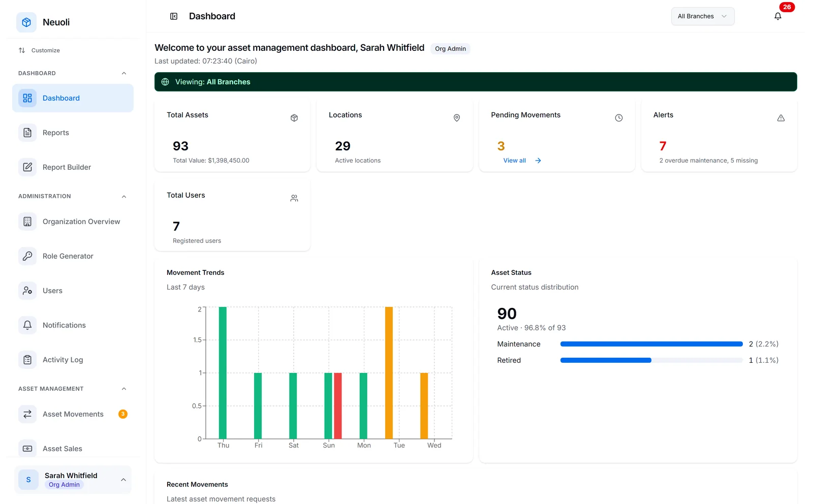The image size is (813, 504).
Task: Open the Dashboard menu item
Action: 73,98
